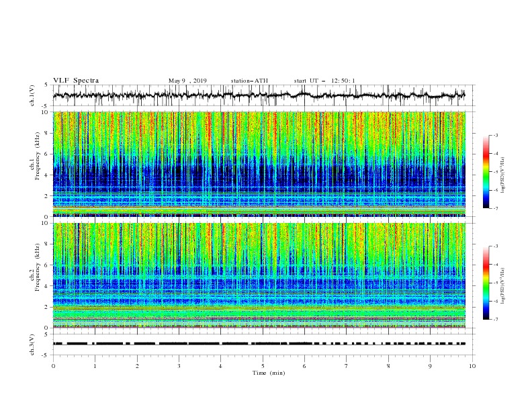532x411 pixels.
Task: Click the ch.1 "Frequency (kHz)" axis label
Action: [x=38, y=156]
